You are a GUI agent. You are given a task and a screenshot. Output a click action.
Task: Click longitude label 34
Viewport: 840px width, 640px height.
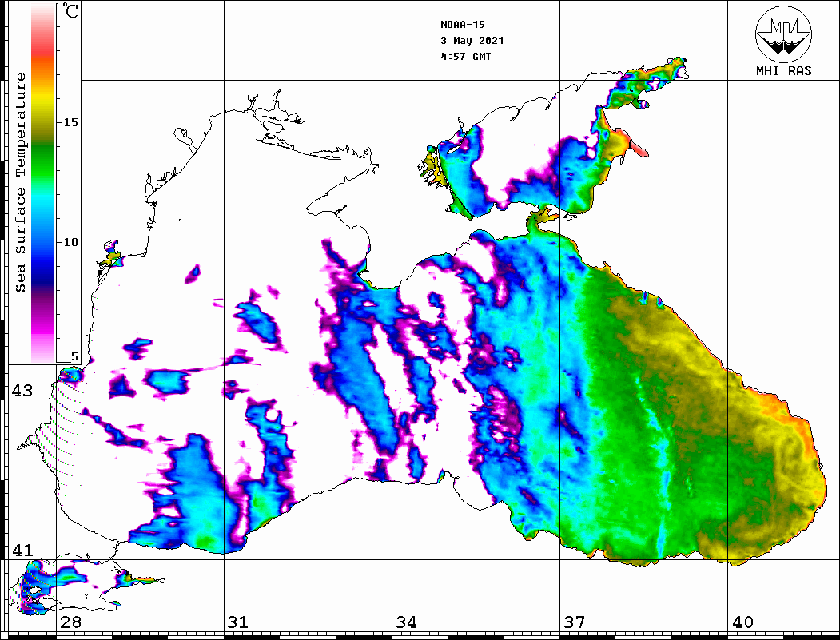click(x=406, y=622)
